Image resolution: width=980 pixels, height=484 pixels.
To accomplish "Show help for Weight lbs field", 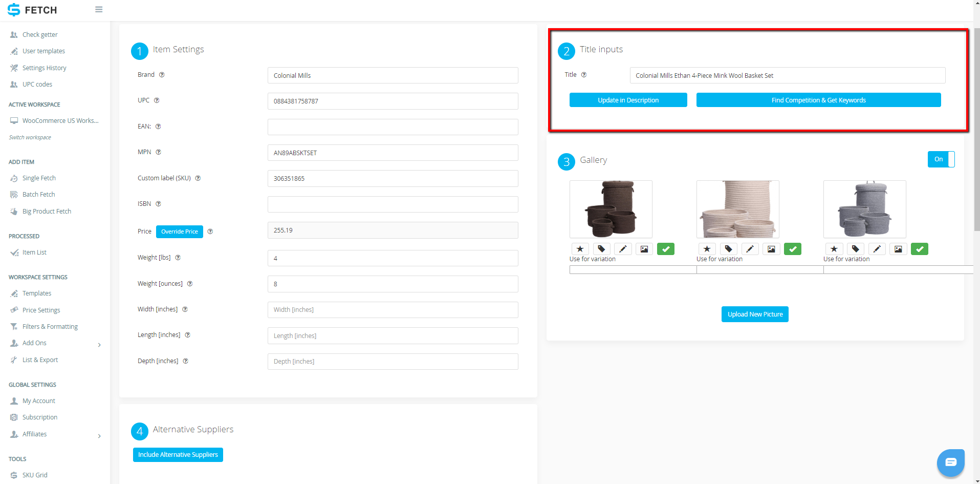I will pos(178,258).
